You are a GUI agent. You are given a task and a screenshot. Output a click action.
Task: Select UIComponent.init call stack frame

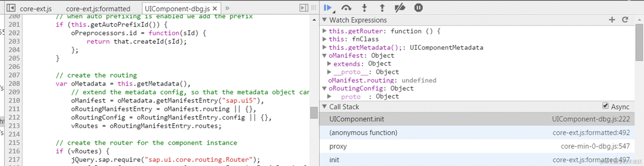coord(477,119)
